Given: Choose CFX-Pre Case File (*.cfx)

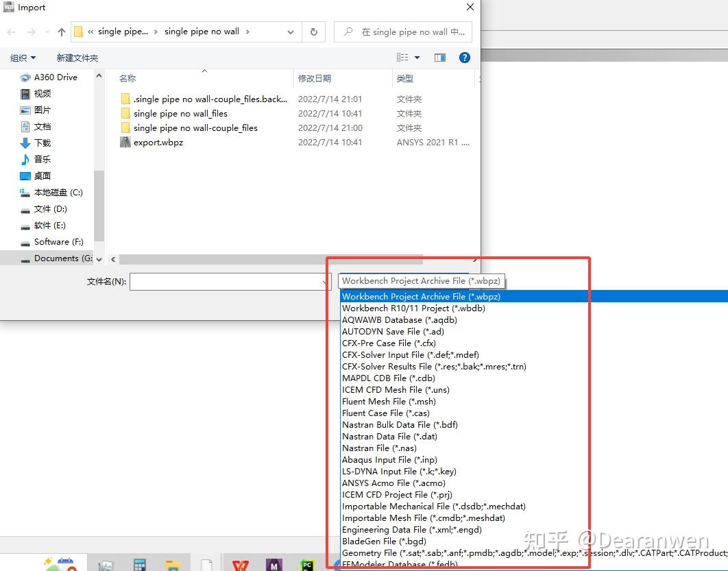Looking at the screenshot, I should coord(389,343).
